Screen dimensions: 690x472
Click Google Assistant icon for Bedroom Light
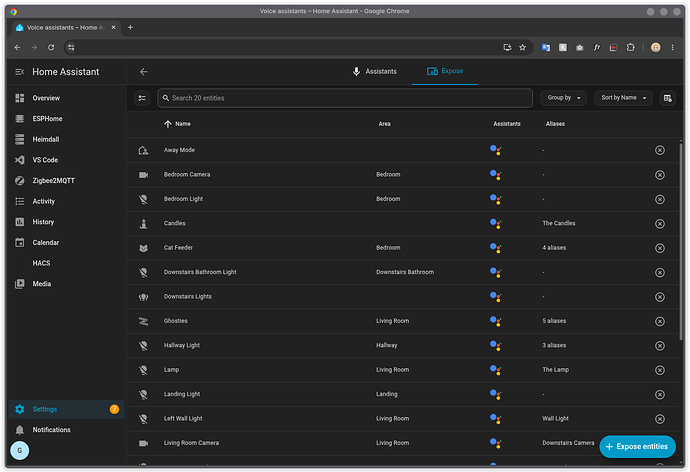click(x=495, y=199)
